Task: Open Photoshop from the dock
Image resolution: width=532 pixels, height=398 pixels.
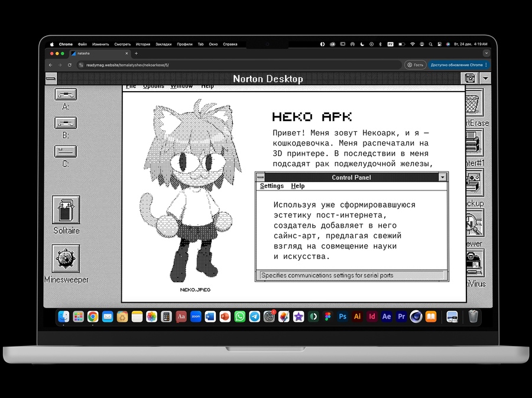Action: click(342, 316)
